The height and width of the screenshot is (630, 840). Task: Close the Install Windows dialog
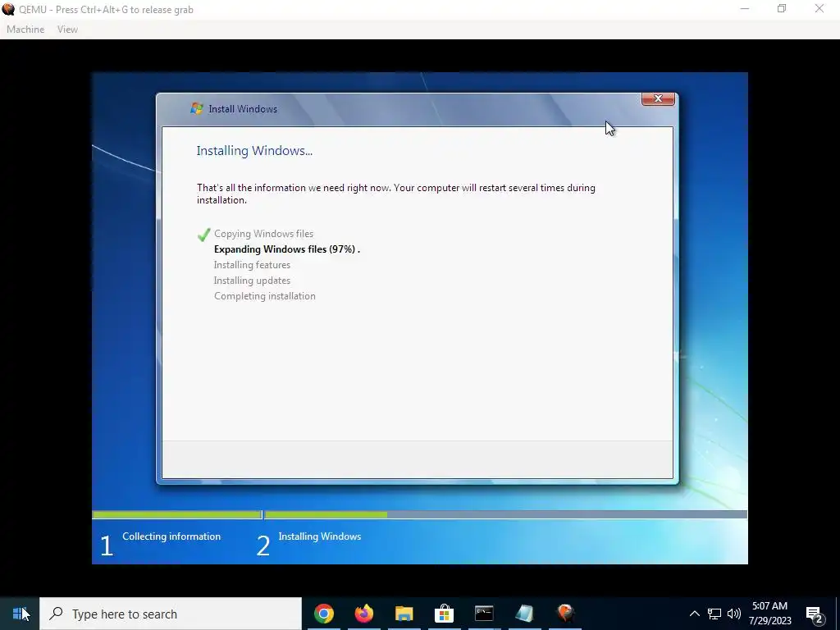(x=658, y=98)
